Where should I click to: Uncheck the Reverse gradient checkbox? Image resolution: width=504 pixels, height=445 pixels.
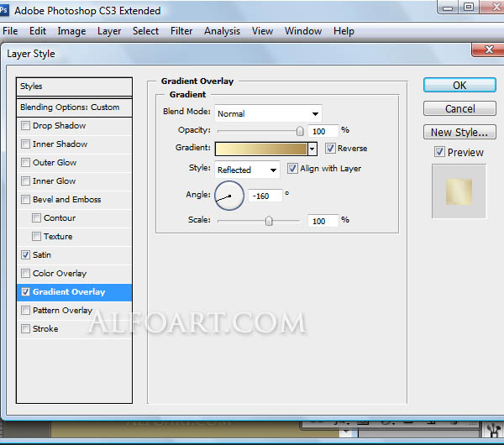pos(330,148)
